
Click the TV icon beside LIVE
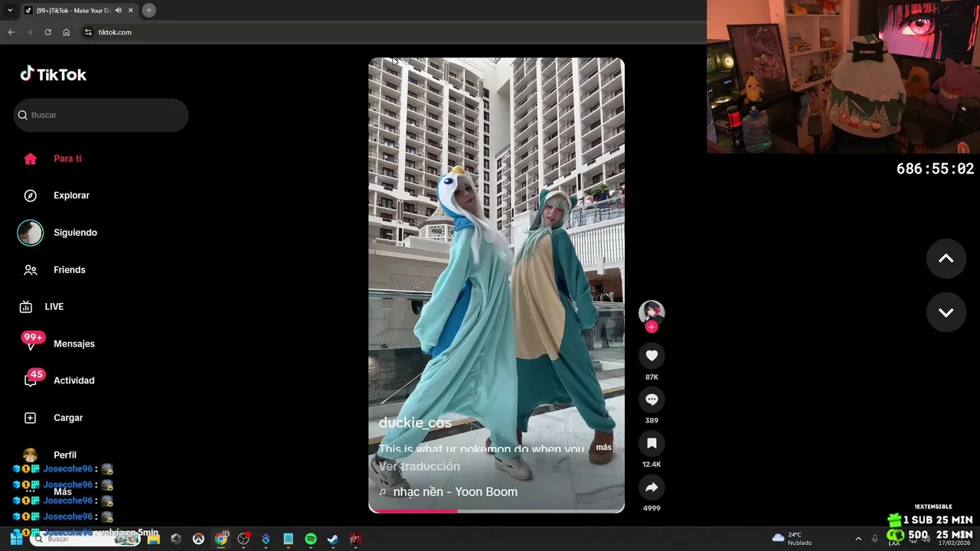click(26, 307)
